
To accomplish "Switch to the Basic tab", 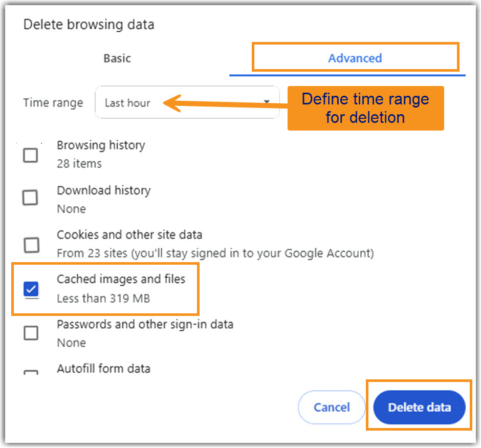I will pyautogui.click(x=117, y=58).
